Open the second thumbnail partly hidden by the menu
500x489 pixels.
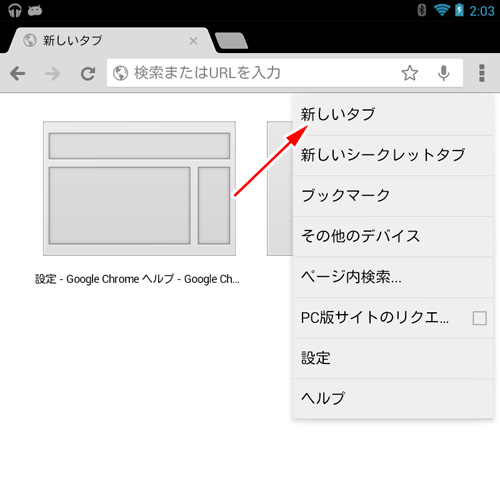click(280, 189)
